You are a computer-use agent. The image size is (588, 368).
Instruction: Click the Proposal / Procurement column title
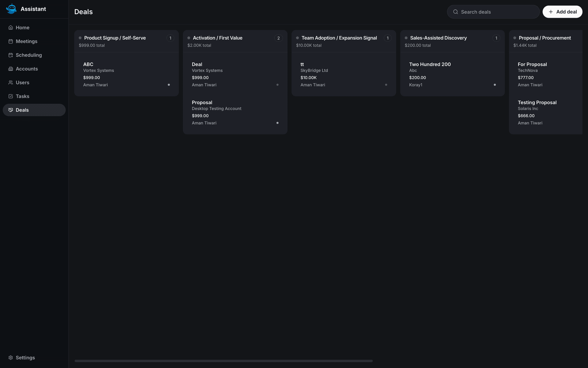click(x=545, y=38)
